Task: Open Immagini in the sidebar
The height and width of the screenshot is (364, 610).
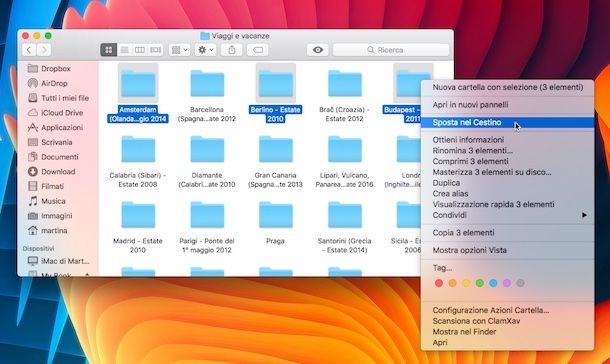Action: coord(50,216)
